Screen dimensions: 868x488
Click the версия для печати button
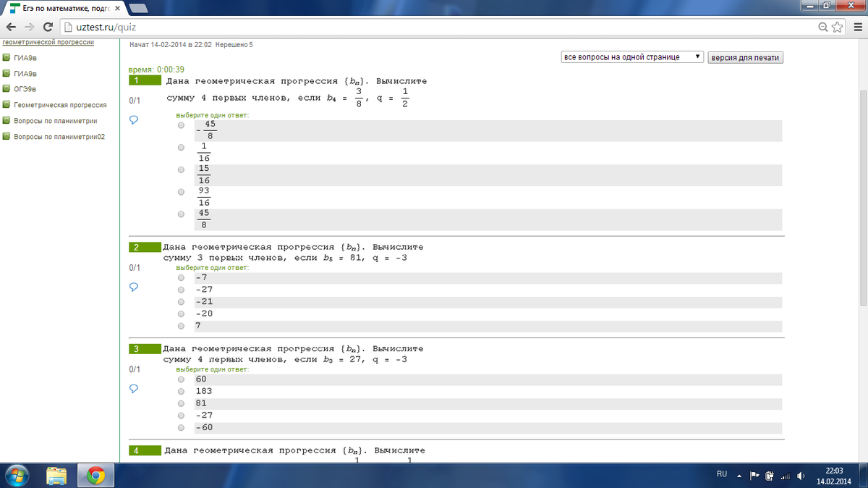[746, 57]
